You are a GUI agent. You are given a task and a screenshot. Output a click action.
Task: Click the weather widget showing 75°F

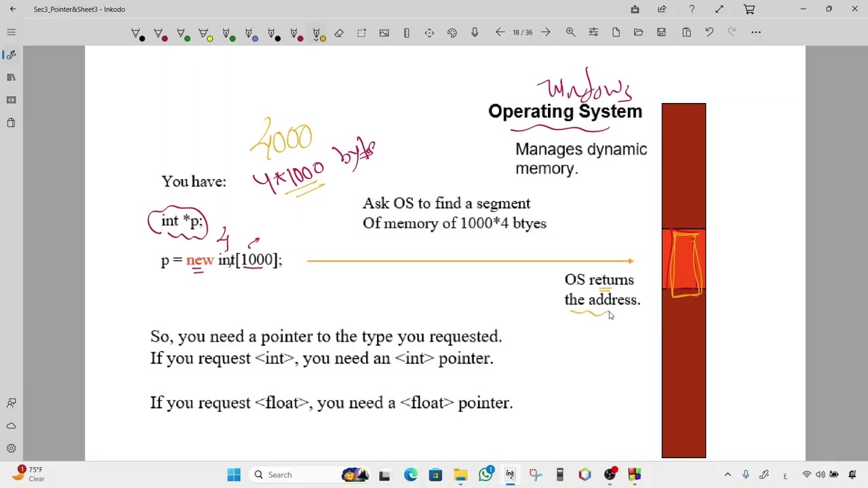point(28,474)
